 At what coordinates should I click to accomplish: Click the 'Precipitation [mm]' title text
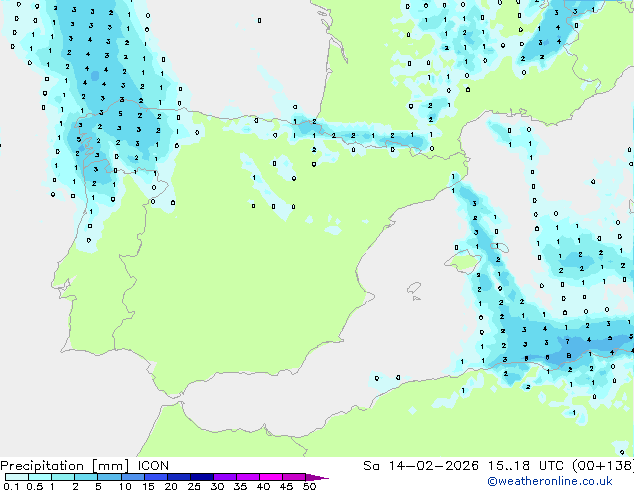(64, 466)
